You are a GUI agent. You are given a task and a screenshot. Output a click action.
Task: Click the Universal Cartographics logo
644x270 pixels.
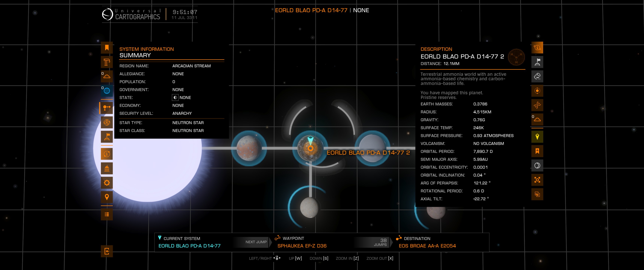click(131, 14)
